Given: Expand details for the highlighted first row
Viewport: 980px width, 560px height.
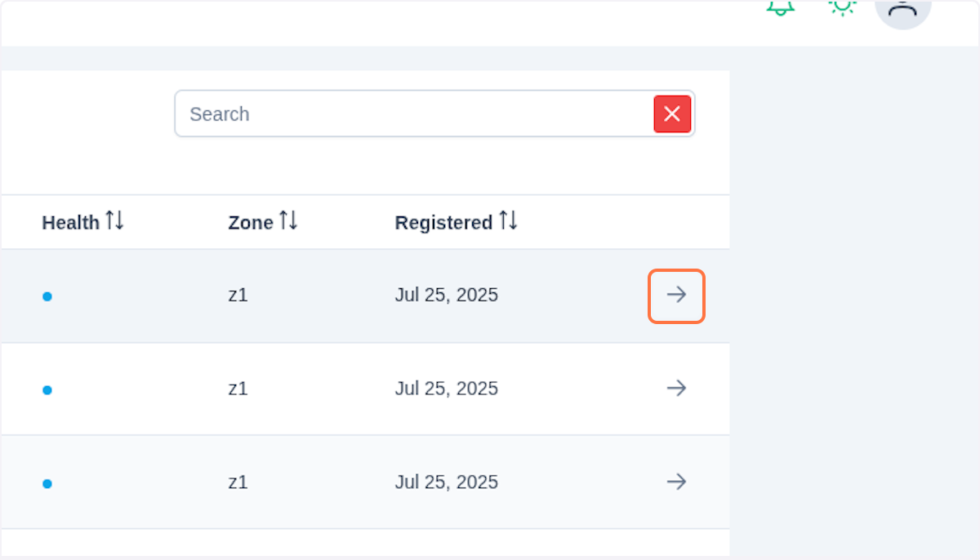Looking at the screenshot, I should point(676,296).
